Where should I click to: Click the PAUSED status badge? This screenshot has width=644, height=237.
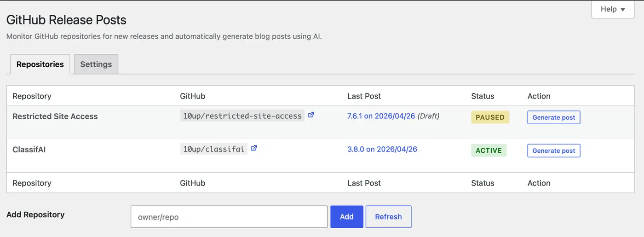point(490,117)
